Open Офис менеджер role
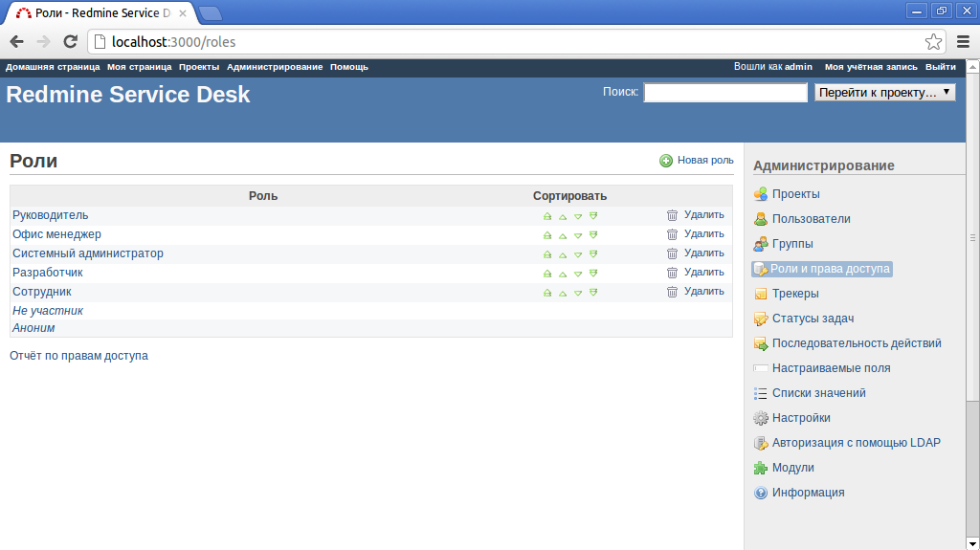 pos(56,234)
